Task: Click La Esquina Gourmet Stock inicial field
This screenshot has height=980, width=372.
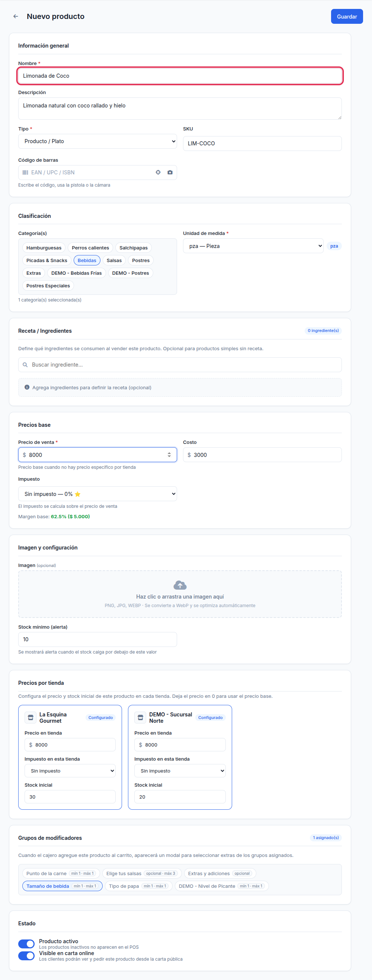Action: pyautogui.click(x=70, y=797)
